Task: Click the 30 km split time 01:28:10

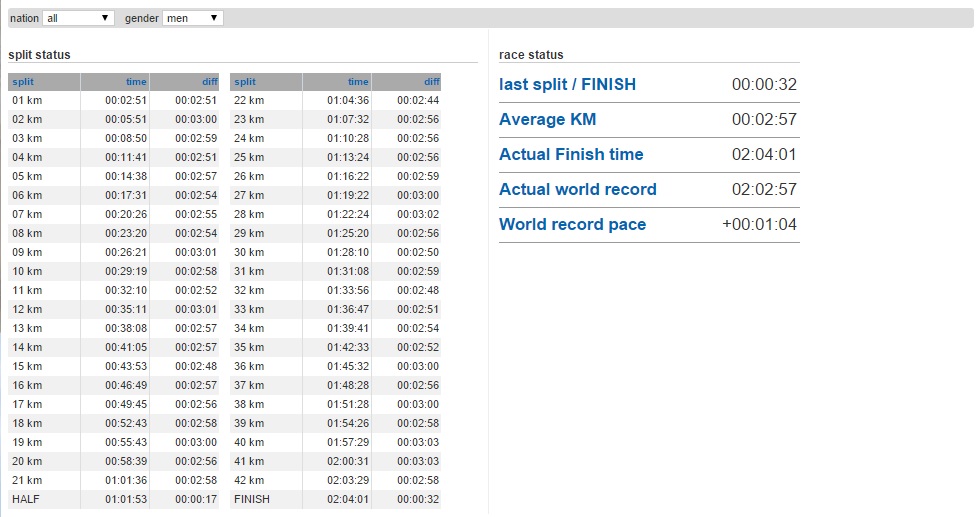Action: 348,252
